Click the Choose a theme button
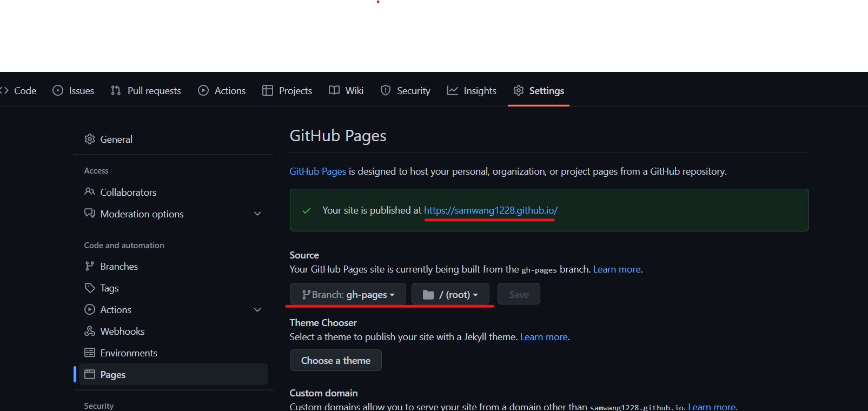Image resolution: width=868 pixels, height=411 pixels. 335,360
